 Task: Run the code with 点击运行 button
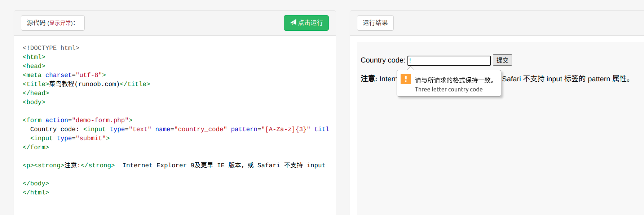pyautogui.click(x=306, y=23)
